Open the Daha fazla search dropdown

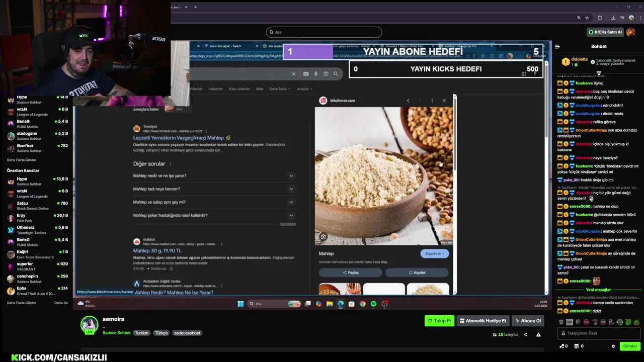pos(279,89)
